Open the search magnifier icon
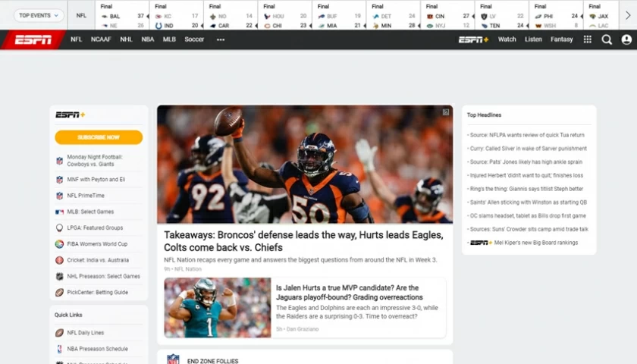 click(x=607, y=39)
